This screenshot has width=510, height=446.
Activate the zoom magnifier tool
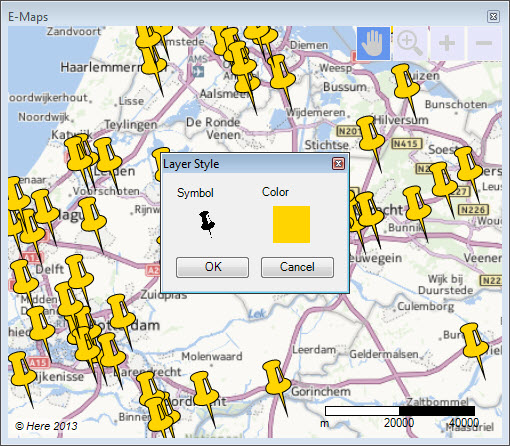pyautogui.click(x=410, y=44)
